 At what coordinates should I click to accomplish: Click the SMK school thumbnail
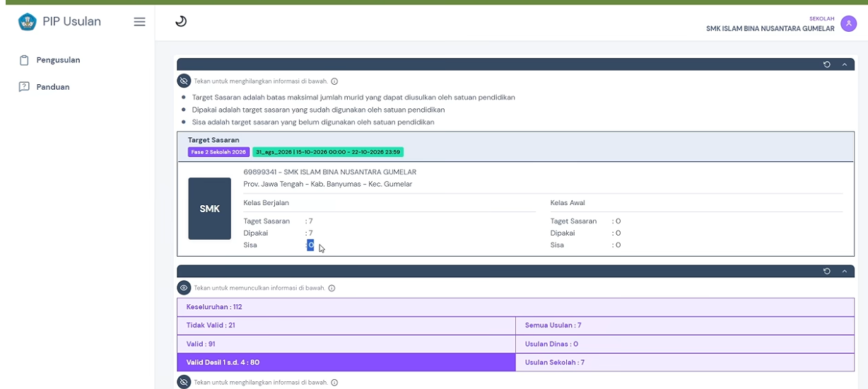(209, 209)
